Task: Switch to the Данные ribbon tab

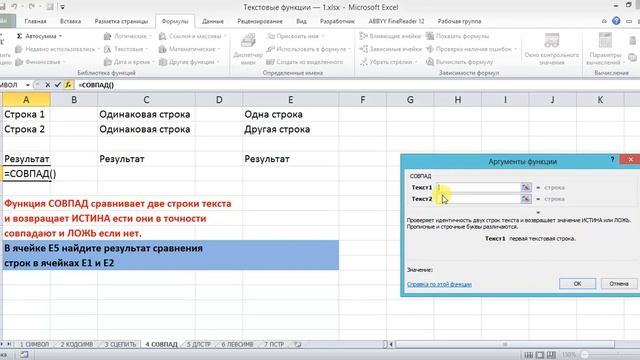Action: 213,21
